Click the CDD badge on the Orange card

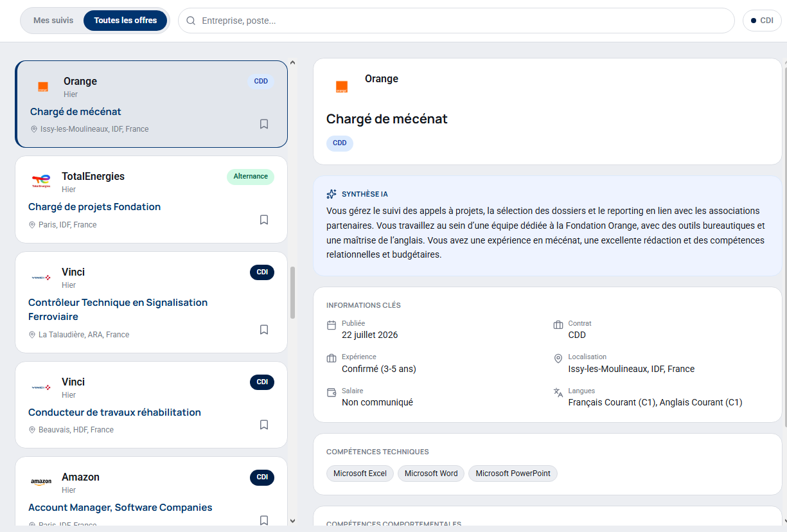(261, 82)
